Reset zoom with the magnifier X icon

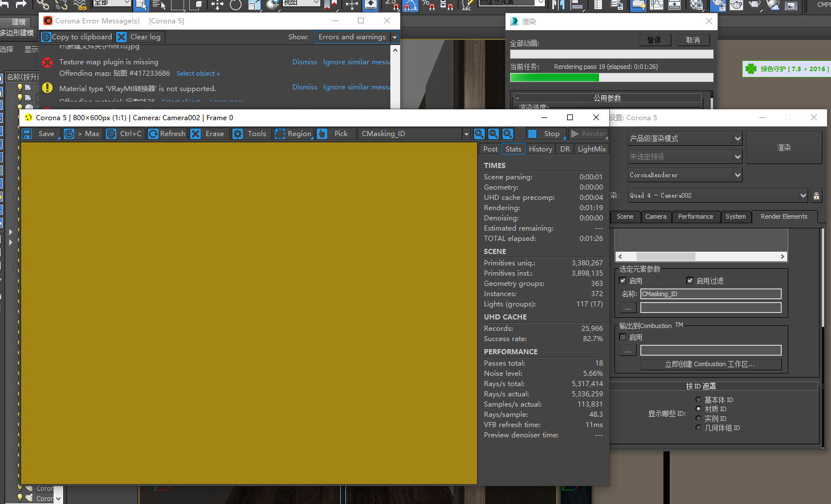[x=508, y=134]
